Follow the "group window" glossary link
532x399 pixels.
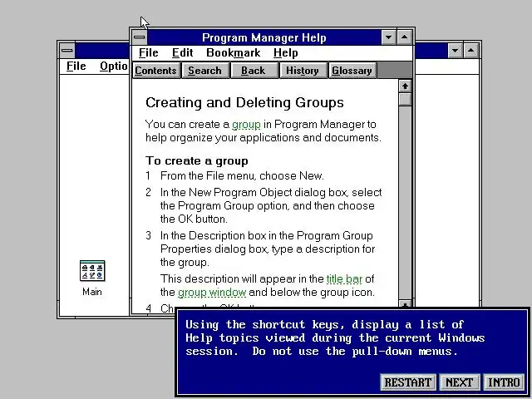[212, 292]
